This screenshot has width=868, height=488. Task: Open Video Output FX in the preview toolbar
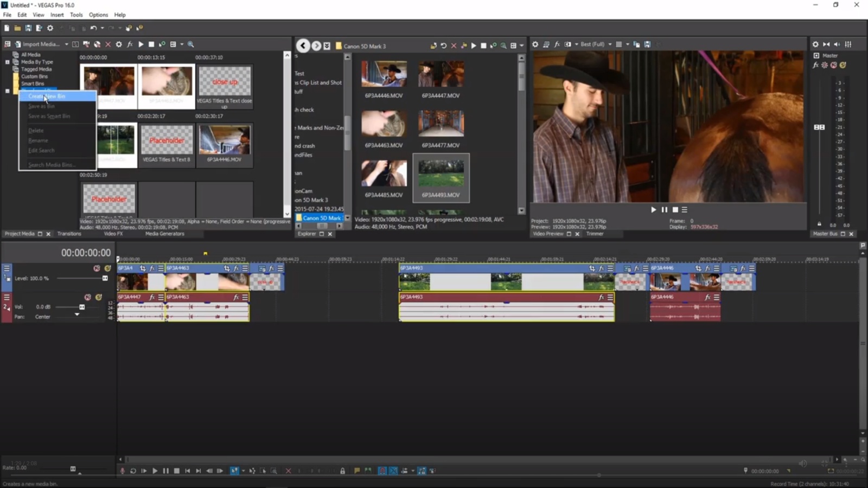557,44
